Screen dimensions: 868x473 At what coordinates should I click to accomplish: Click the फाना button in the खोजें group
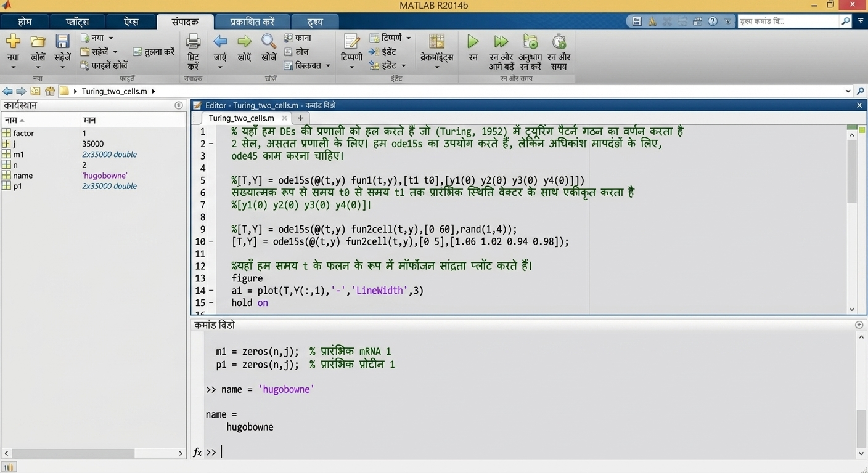(297, 38)
